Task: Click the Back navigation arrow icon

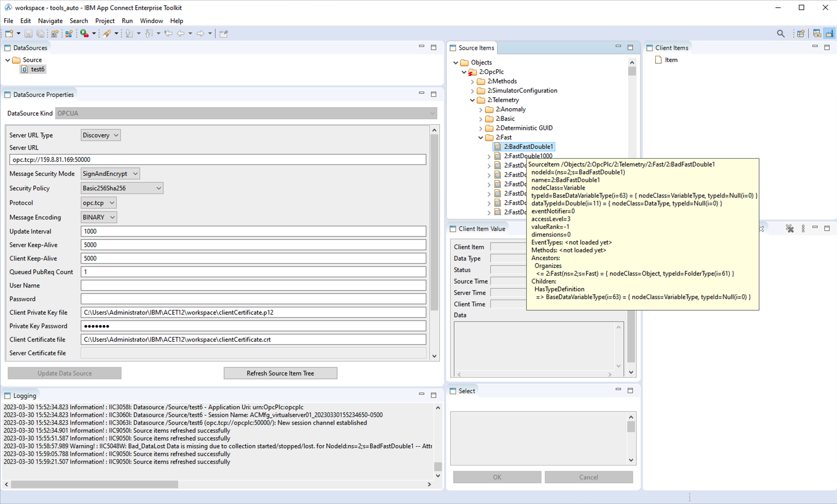Action: click(181, 33)
